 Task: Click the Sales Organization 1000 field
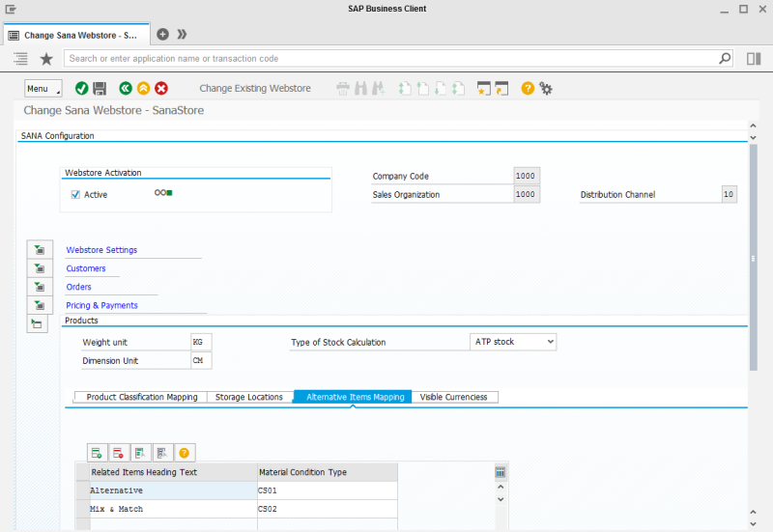[x=527, y=195]
